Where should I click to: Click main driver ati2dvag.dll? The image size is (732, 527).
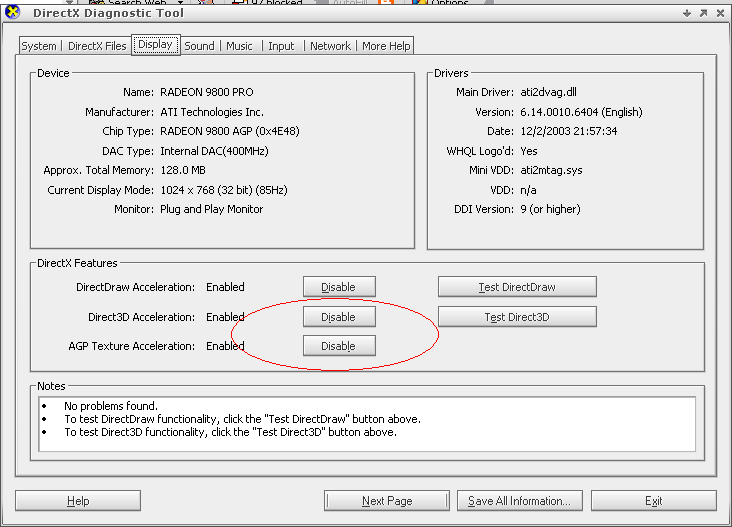[x=549, y=92]
